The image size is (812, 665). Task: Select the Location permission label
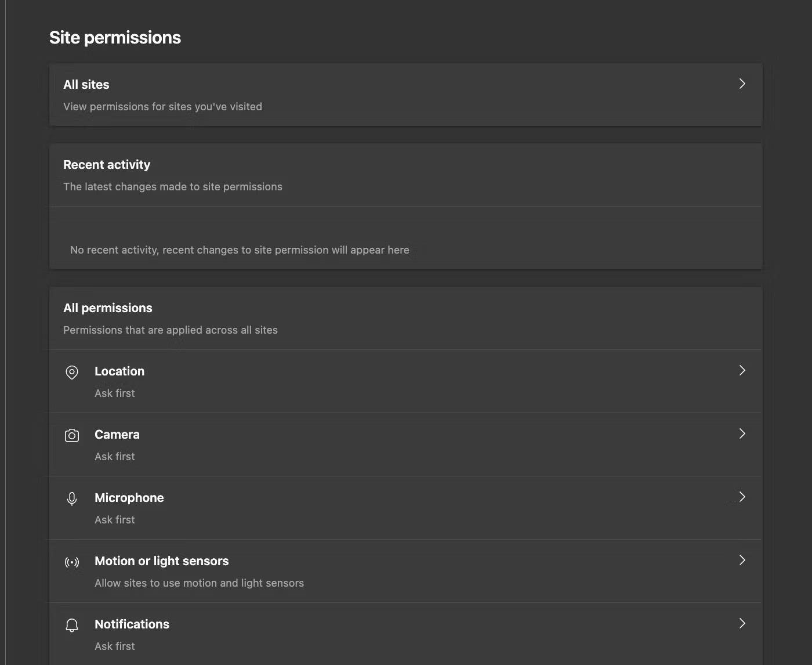click(119, 371)
